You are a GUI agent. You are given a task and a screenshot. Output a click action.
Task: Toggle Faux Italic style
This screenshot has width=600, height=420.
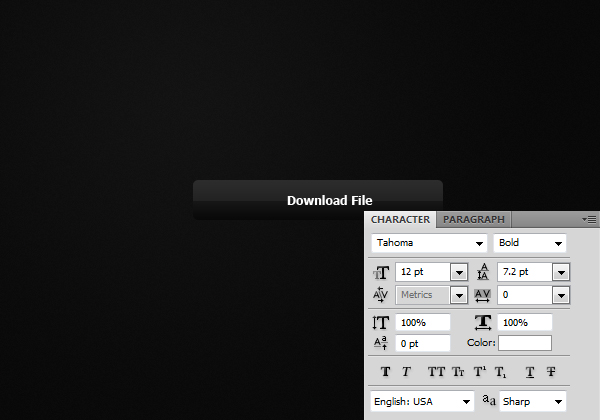point(406,371)
